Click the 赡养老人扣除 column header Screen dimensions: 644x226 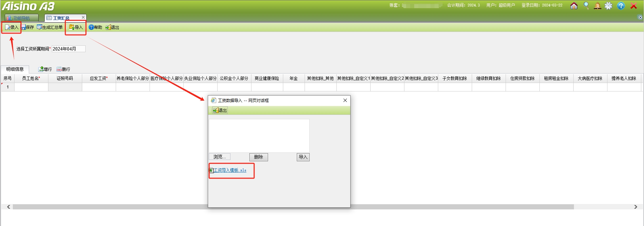pos(624,78)
